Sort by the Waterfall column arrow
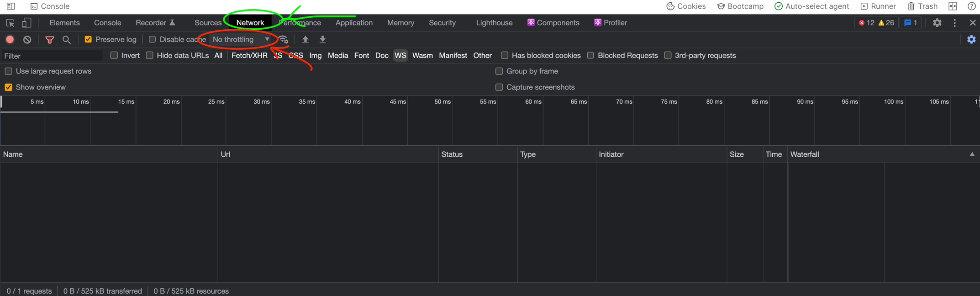The height and width of the screenshot is (296, 980). (x=972, y=154)
